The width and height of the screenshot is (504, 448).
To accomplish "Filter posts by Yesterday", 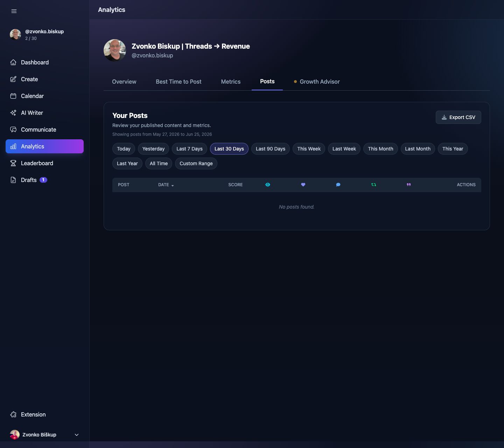I will pyautogui.click(x=153, y=149).
